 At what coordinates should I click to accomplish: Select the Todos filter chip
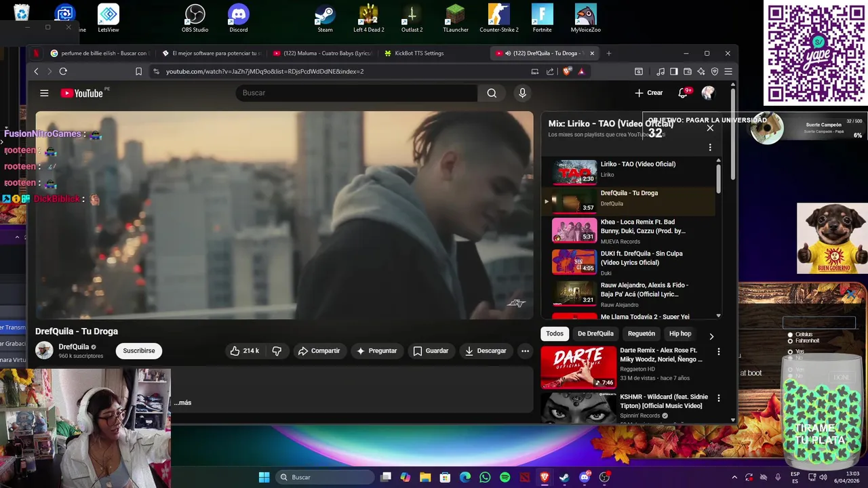555,333
